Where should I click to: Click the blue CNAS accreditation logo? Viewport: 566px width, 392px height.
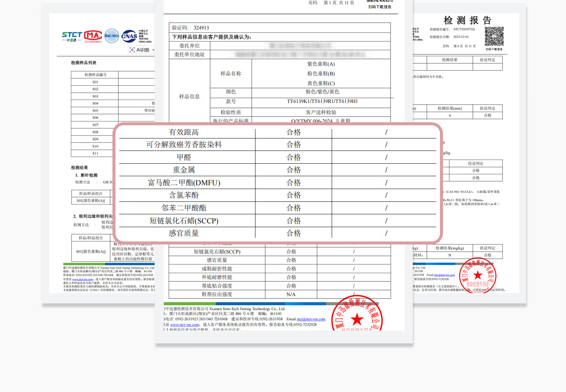[x=129, y=36]
